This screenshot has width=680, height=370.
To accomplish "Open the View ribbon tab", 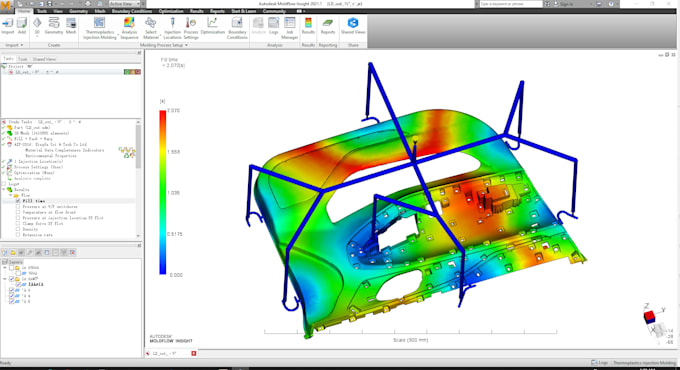I will click(58, 11).
